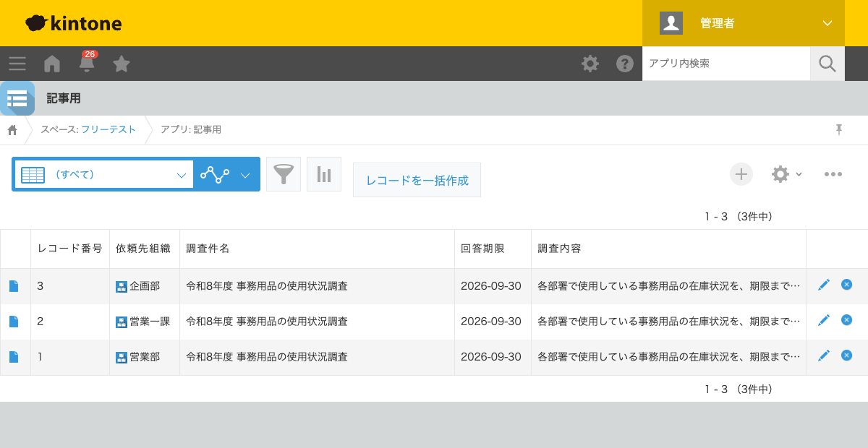Open the three-dots options menu
868x448 pixels.
833,174
